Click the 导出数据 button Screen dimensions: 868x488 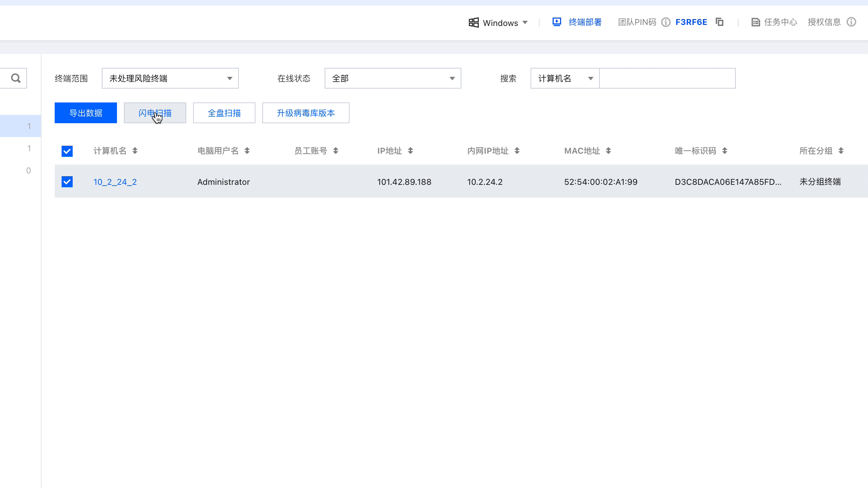86,113
